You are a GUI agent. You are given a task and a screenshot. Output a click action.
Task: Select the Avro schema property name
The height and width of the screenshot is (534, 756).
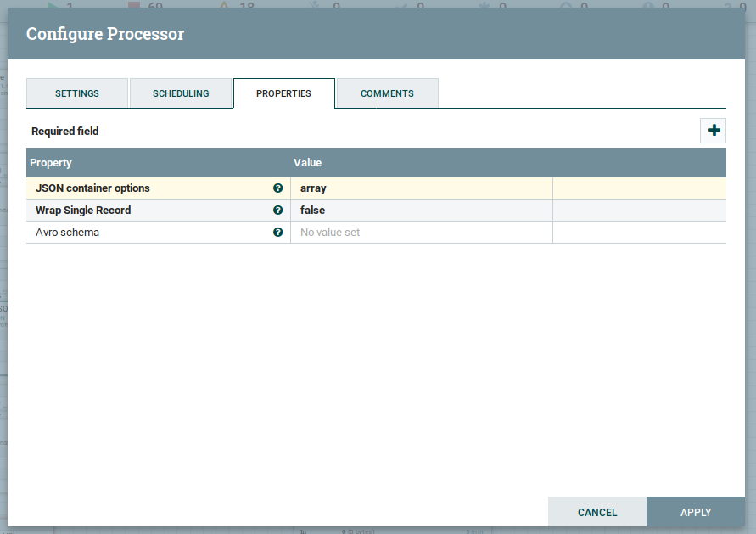tap(67, 233)
